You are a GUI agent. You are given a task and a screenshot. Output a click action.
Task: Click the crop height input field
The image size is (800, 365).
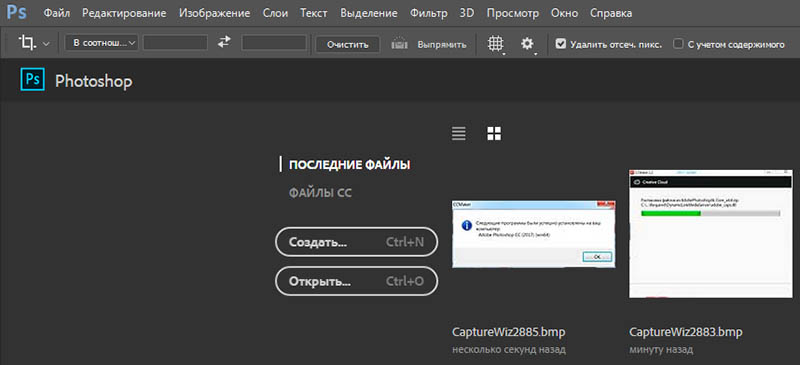coord(274,43)
